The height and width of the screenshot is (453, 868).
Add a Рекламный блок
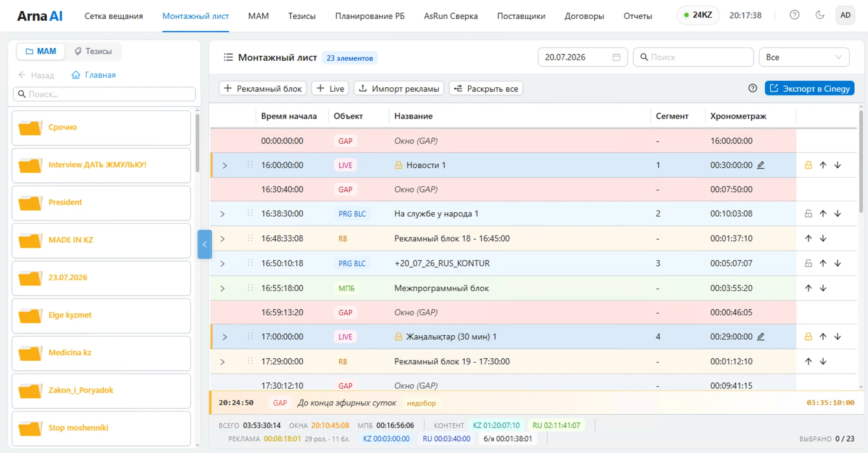click(263, 89)
